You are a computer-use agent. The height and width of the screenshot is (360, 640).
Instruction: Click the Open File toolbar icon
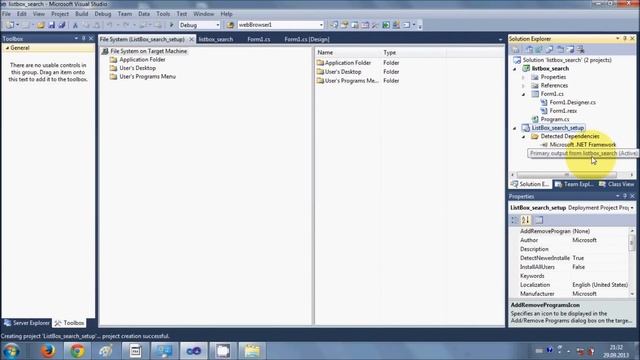[40, 25]
